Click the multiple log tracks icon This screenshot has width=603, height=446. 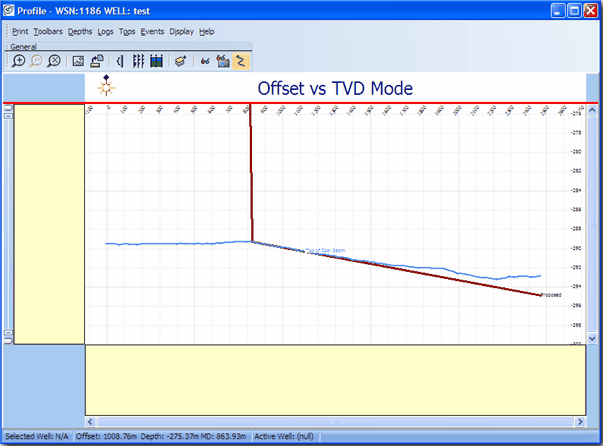click(x=138, y=61)
